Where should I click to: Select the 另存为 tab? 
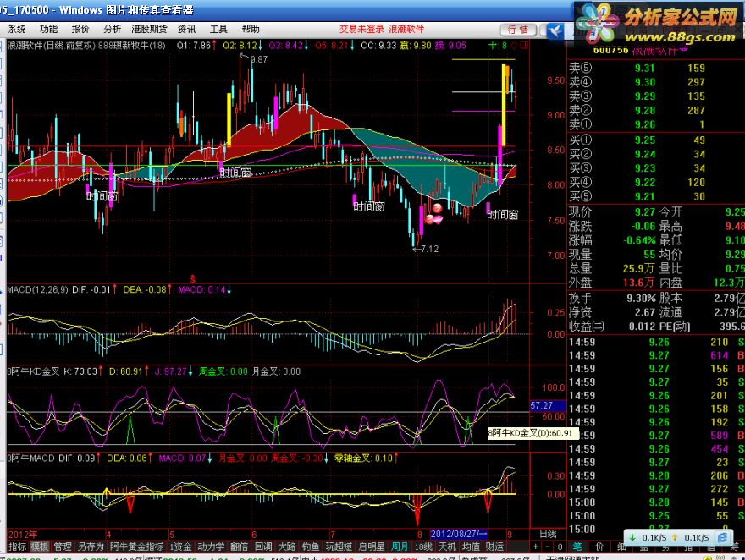point(91,546)
